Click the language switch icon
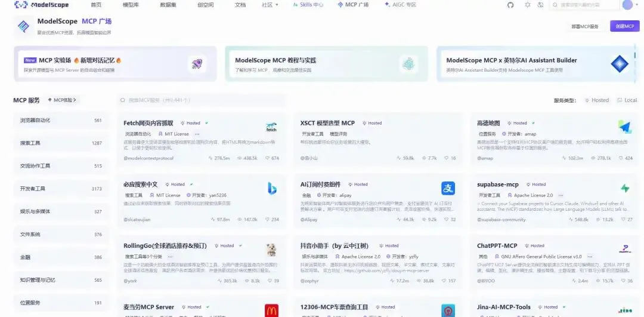Viewport: 644px width, 317px height. pos(540,5)
